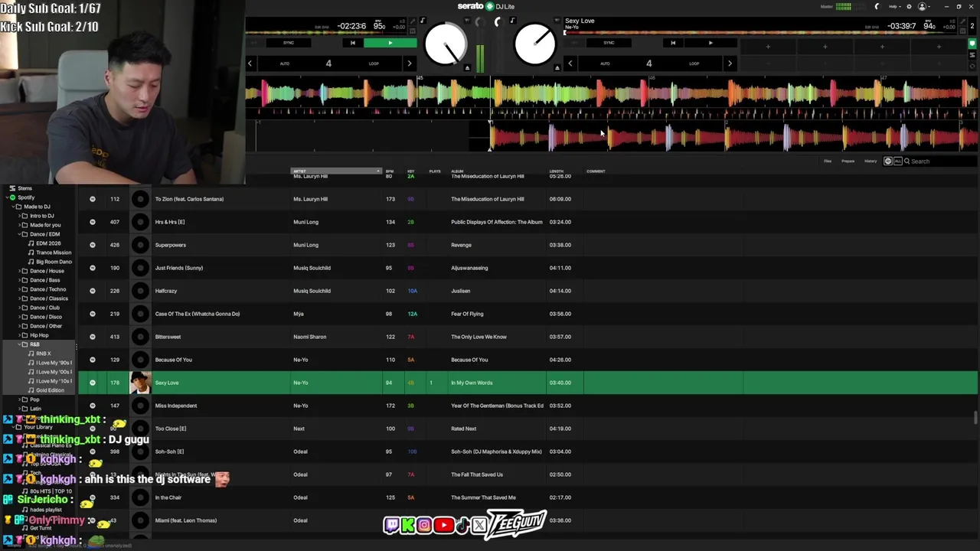Expand the Dance / House folder

point(18,271)
